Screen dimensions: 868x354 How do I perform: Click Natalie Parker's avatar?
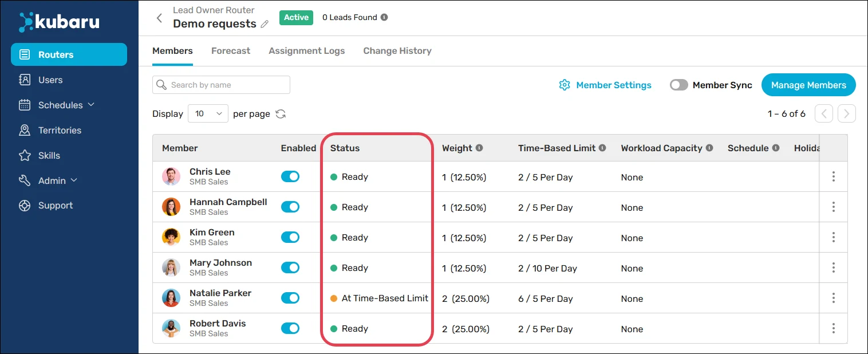pyautogui.click(x=171, y=298)
